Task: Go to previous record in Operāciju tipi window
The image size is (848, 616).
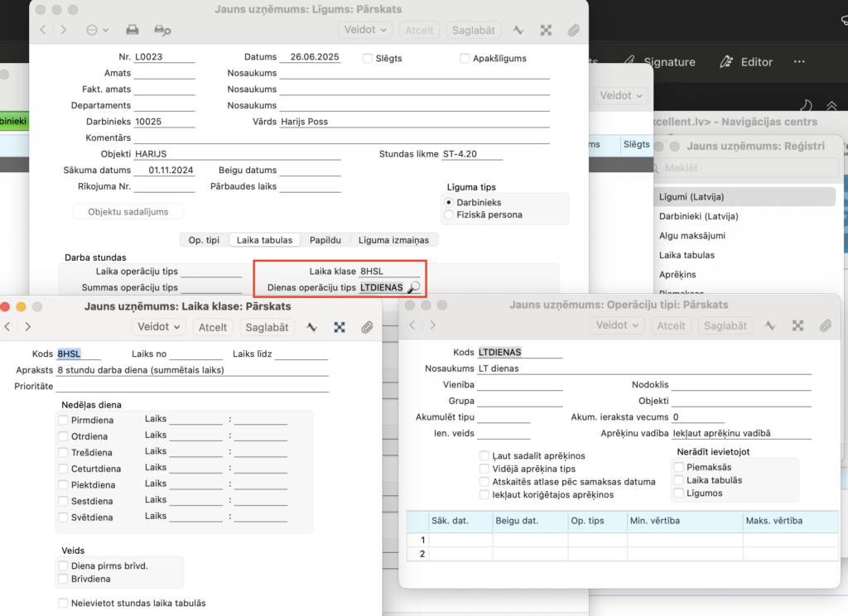Action: tap(412, 325)
